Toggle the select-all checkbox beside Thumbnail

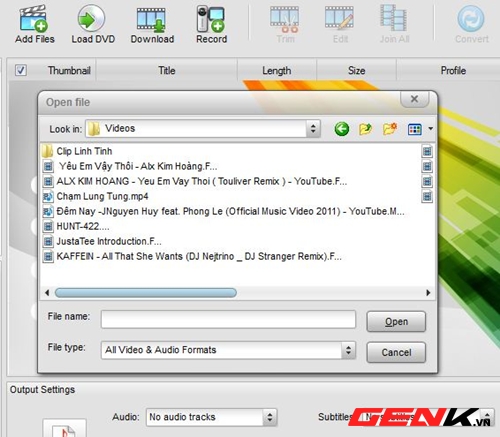(x=21, y=70)
